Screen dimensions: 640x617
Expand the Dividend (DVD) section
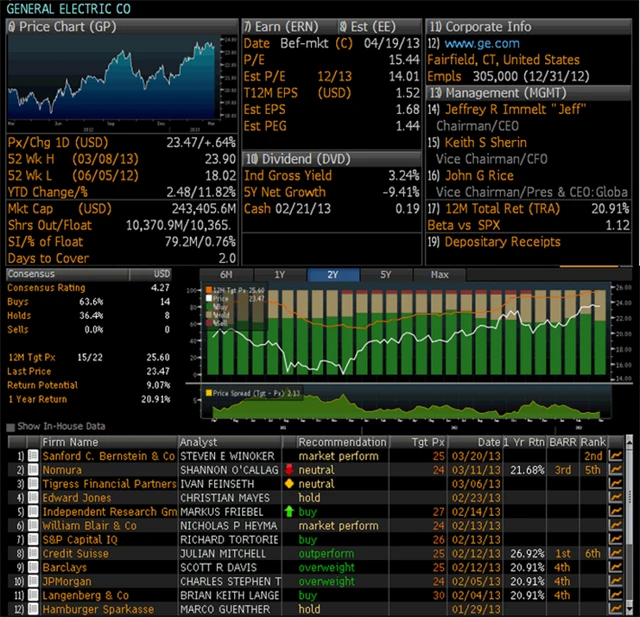[300, 158]
